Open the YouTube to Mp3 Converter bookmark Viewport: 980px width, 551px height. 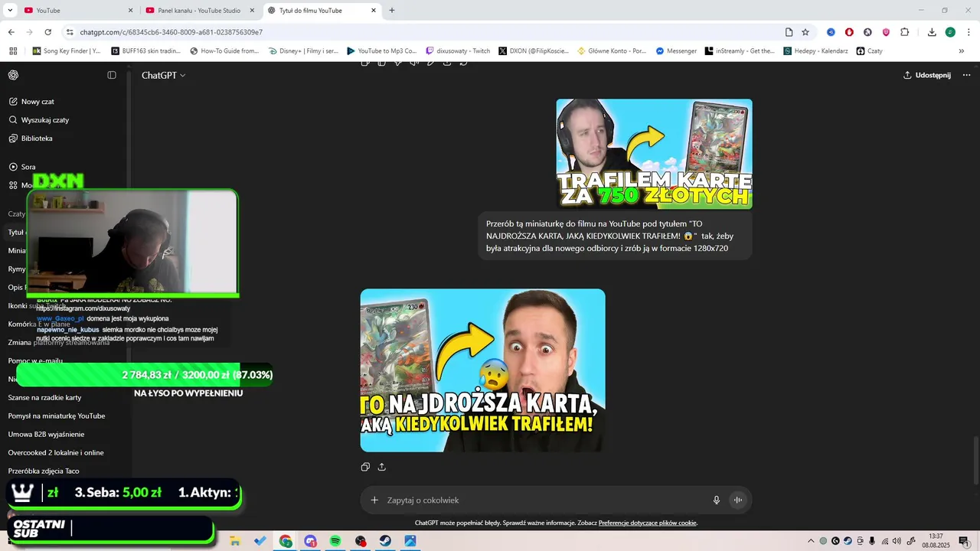[381, 51]
